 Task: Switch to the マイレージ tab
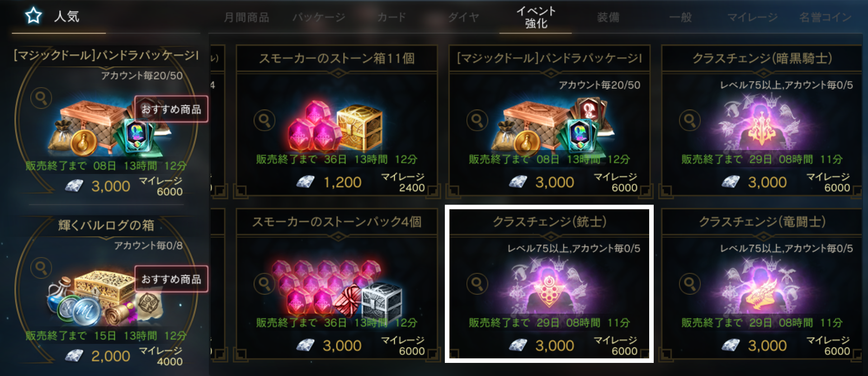[x=752, y=18]
